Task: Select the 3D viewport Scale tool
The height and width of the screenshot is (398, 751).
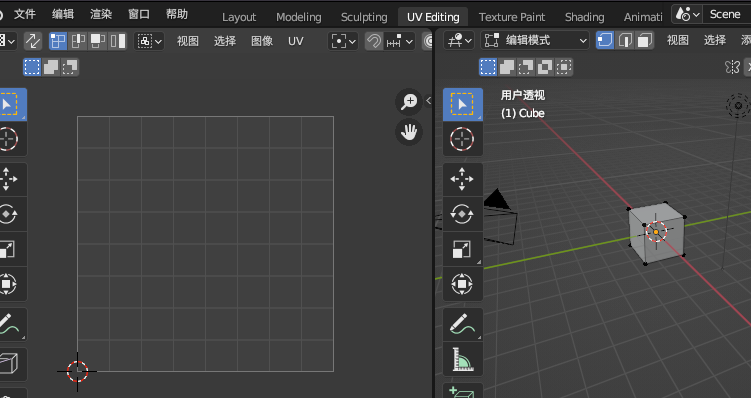Action: [463, 250]
